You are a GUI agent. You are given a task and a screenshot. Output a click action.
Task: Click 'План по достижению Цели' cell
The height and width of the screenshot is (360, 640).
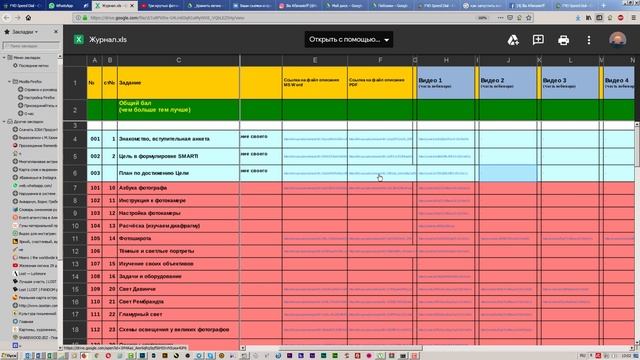tap(178, 173)
